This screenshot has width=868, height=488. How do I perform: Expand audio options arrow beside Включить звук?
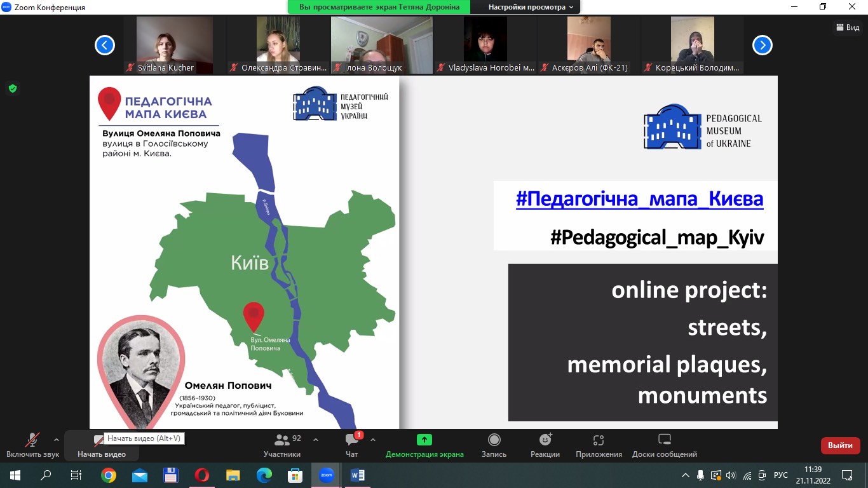(x=57, y=440)
